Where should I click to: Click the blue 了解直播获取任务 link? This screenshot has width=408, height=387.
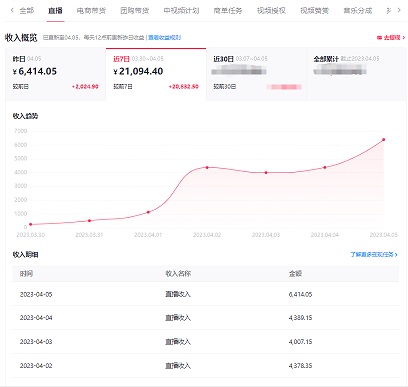pos(374,254)
